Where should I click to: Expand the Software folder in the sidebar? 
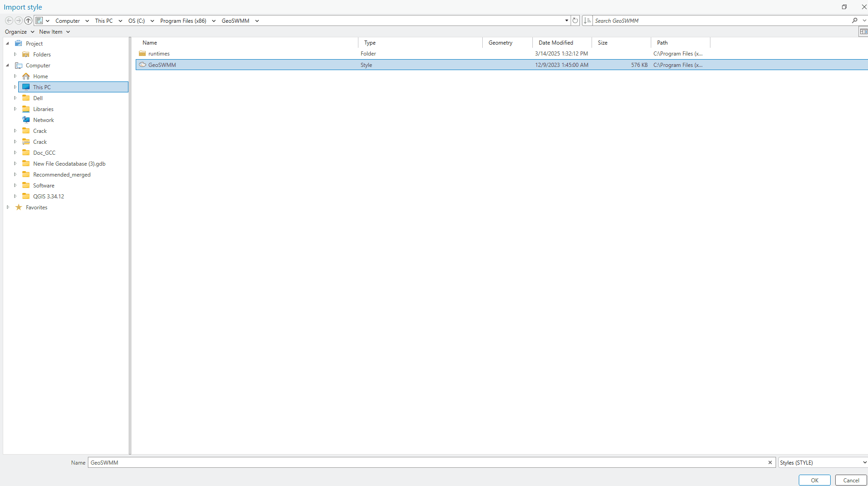click(15, 185)
